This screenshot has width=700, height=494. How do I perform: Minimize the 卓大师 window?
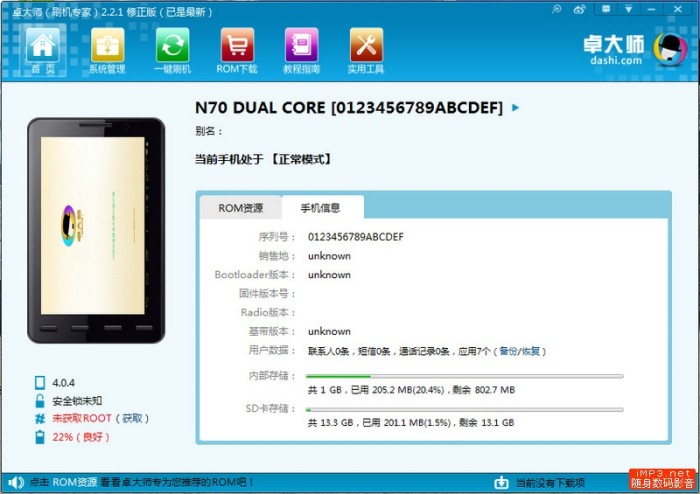(x=651, y=9)
